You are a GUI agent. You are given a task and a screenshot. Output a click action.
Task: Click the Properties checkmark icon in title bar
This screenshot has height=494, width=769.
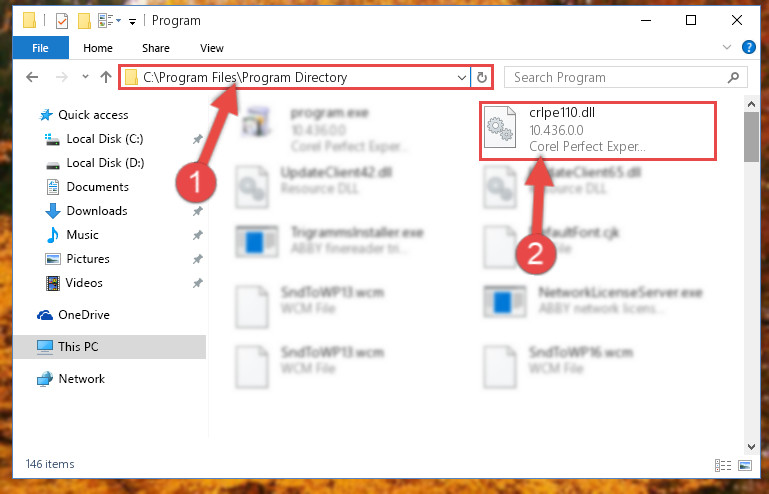(x=62, y=21)
